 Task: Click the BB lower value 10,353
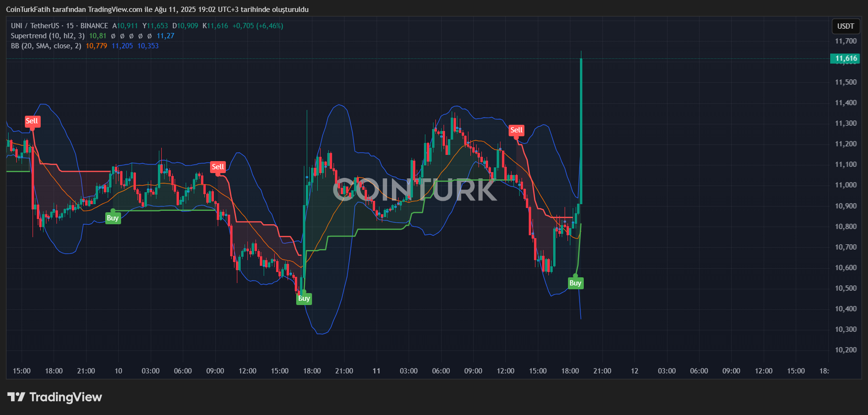[x=148, y=46]
